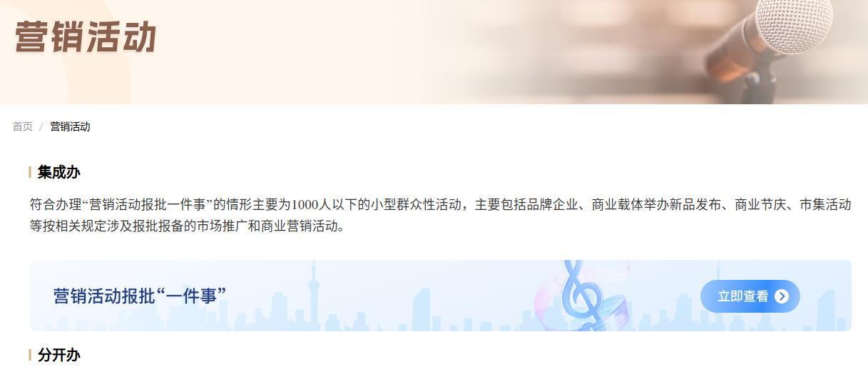The height and width of the screenshot is (372, 868).
Task: Click the Oriental Pearl tower silhouette in banner
Action: coord(312,295)
